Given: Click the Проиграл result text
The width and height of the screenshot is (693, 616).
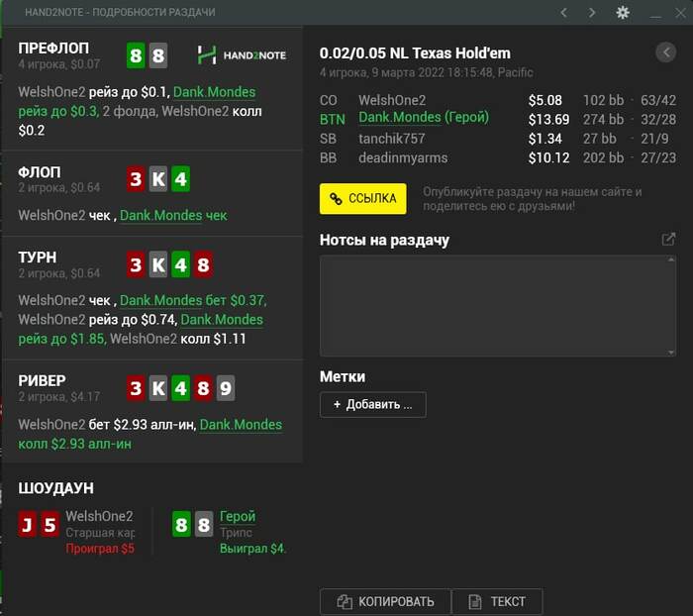Looking at the screenshot, I should (100, 549).
